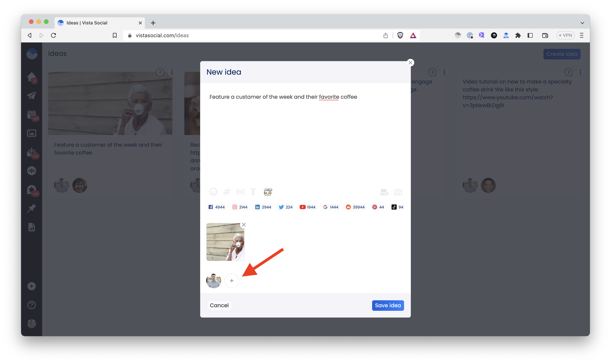Click Cancel in the New idea dialog
This screenshot has width=611, height=364.
pyautogui.click(x=219, y=305)
